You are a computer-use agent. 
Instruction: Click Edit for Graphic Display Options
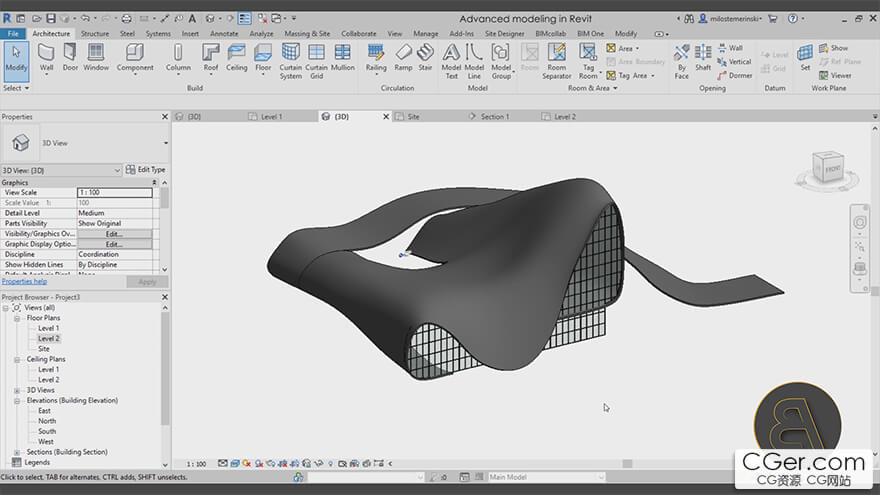click(114, 244)
